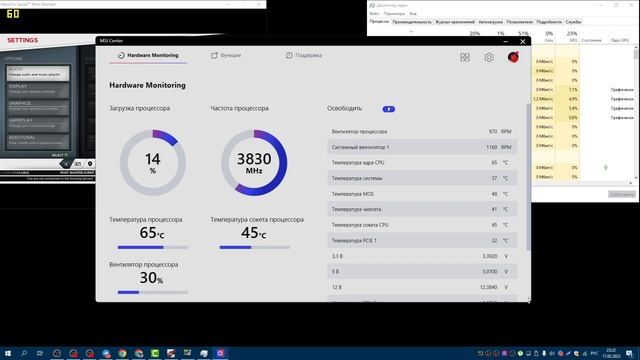Select the 5 В voltage row
The width and height of the screenshot is (640, 360).
[x=422, y=271]
